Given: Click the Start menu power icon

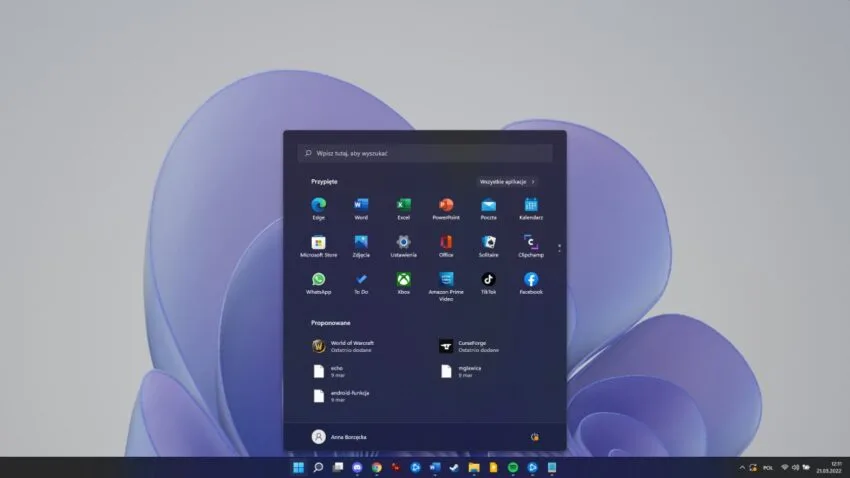Looking at the screenshot, I should (x=535, y=437).
